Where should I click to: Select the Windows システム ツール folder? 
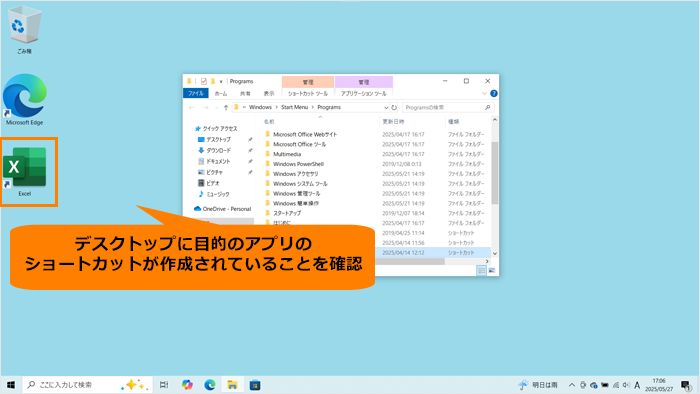300,183
